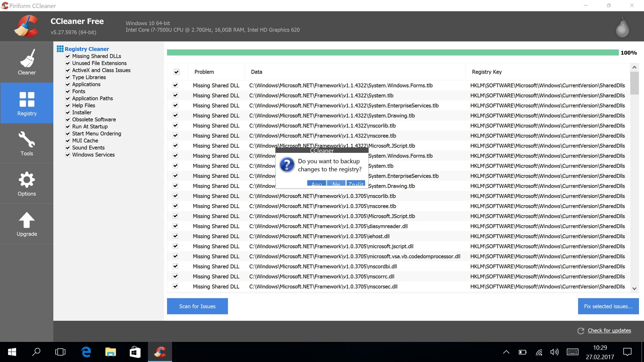The height and width of the screenshot is (362, 644).
Task: Open Windows Store from taskbar
Action: tap(135, 352)
